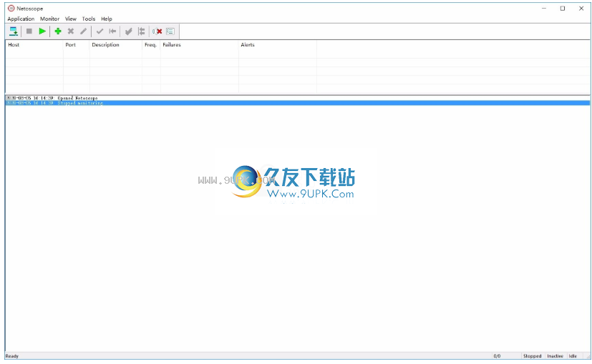Maximize the Netoscope window
Screen dimensions: 592x364
tap(563, 9)
